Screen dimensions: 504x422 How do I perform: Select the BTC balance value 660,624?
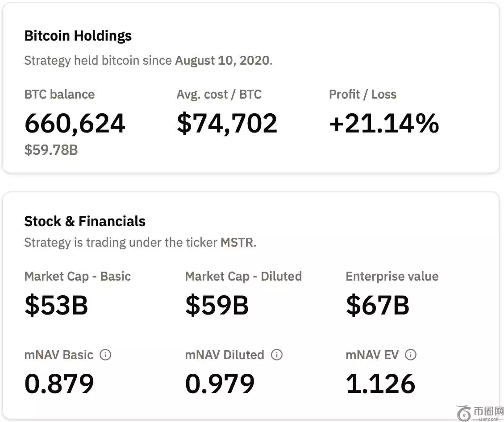[x=75, y=124]
